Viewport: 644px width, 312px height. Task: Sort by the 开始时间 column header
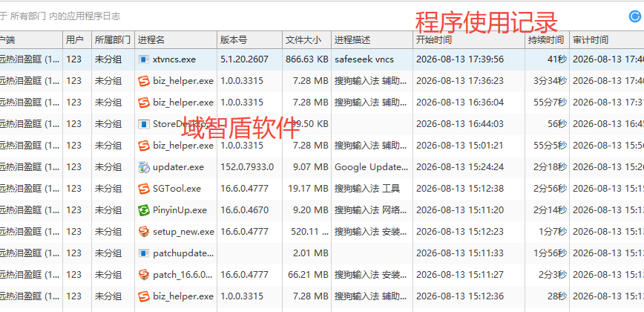coord(470,40)
